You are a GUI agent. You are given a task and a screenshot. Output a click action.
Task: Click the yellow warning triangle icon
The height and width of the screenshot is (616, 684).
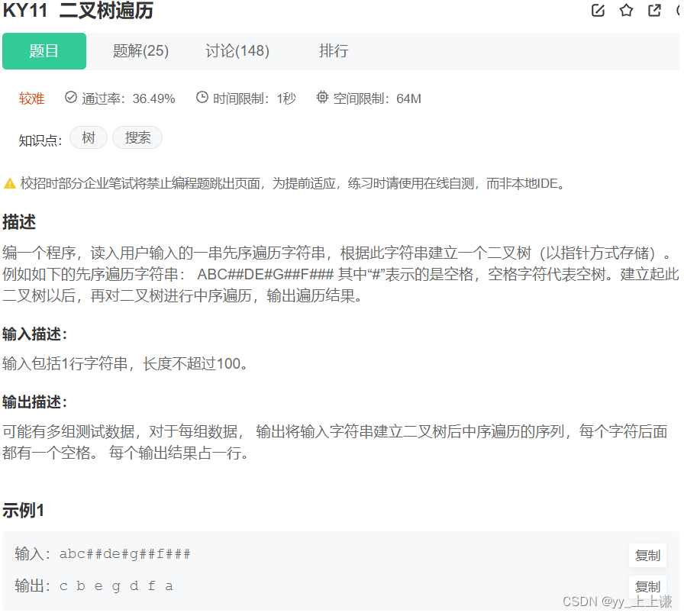11,182
